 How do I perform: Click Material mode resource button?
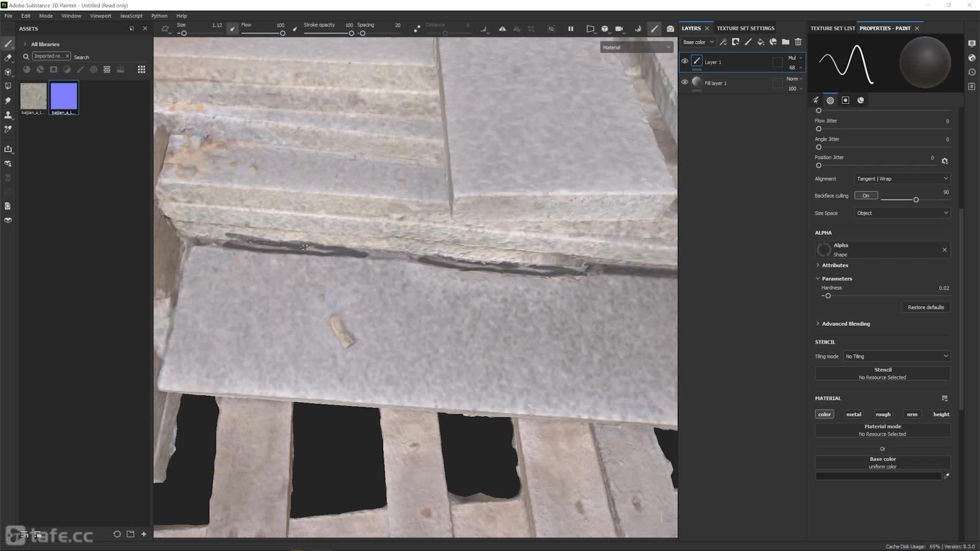[883, 430]
